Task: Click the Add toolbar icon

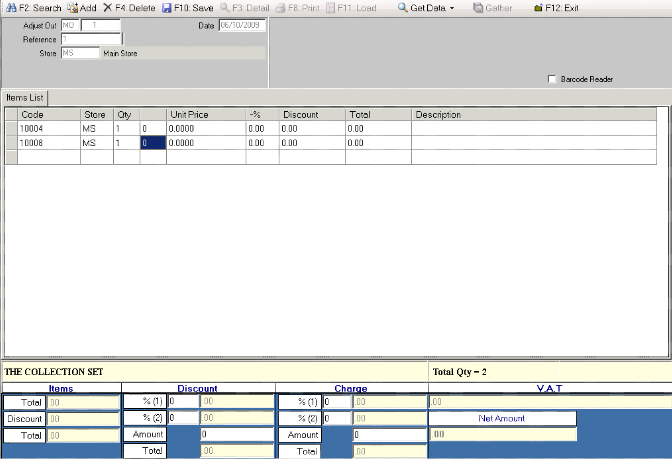Action: click(73, 7)
